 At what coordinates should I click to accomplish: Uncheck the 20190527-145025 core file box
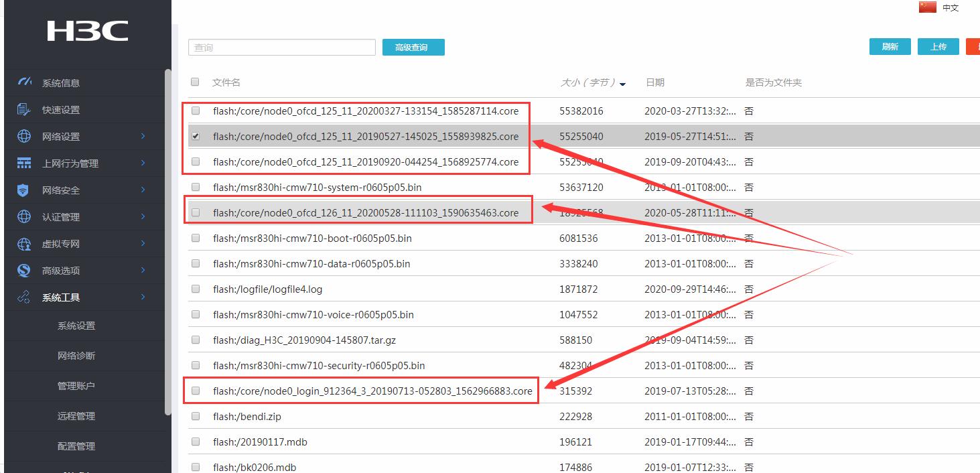click(196, 136)
